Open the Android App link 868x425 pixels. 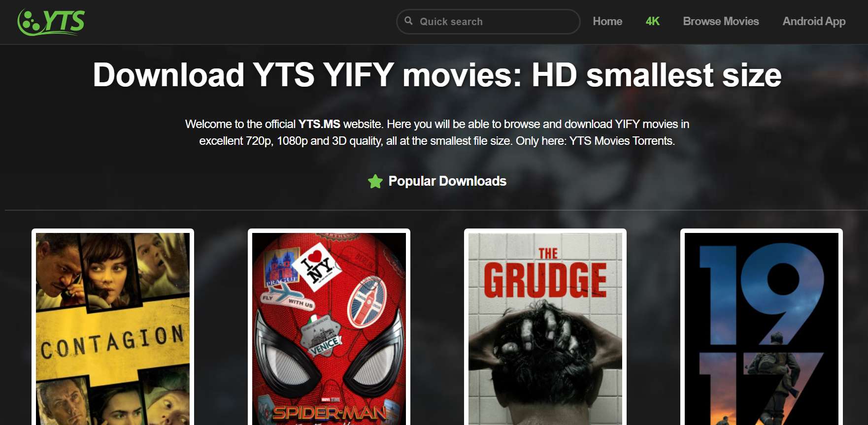coord(814,21)
